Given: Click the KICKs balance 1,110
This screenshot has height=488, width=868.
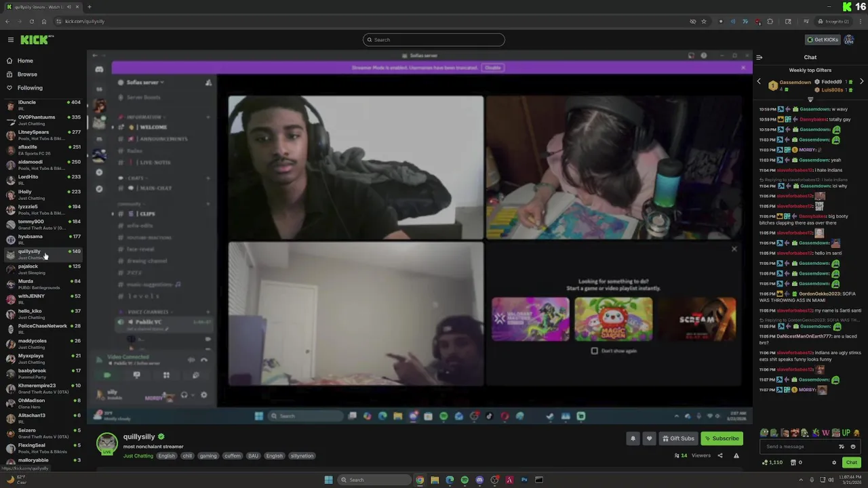Looking at the screenshot, I should [x=772, y=463].
